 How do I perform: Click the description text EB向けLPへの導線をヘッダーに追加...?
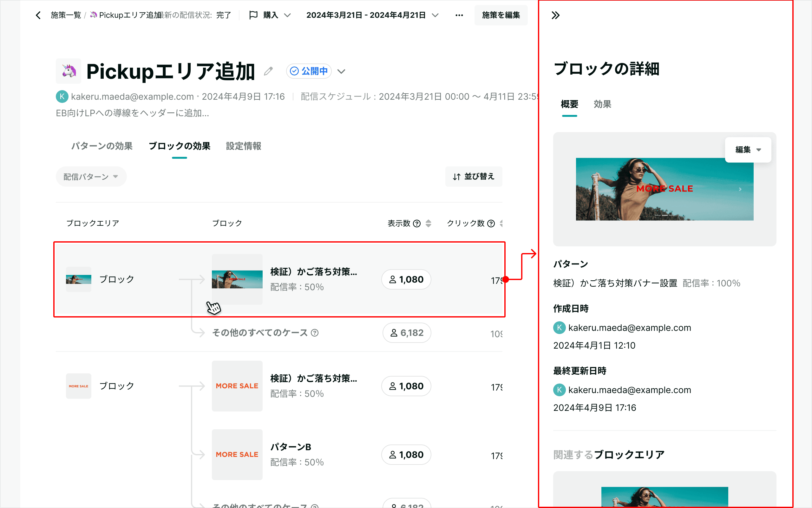point(133,113)
